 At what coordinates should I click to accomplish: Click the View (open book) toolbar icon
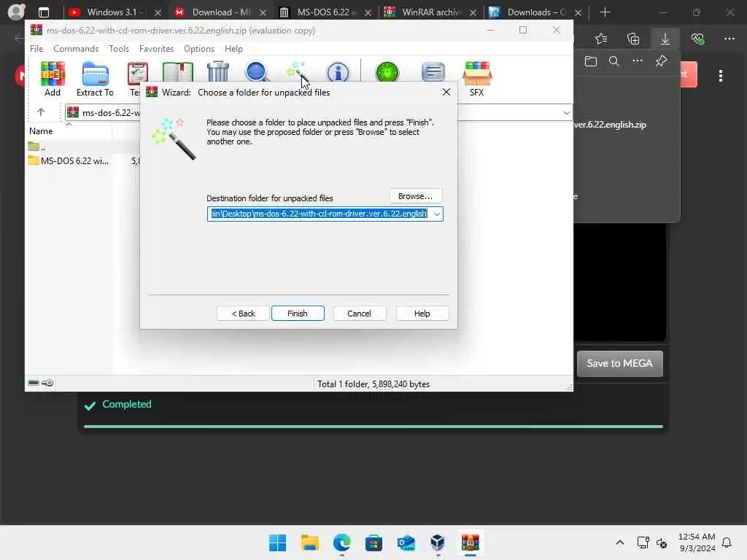(178, 72)
